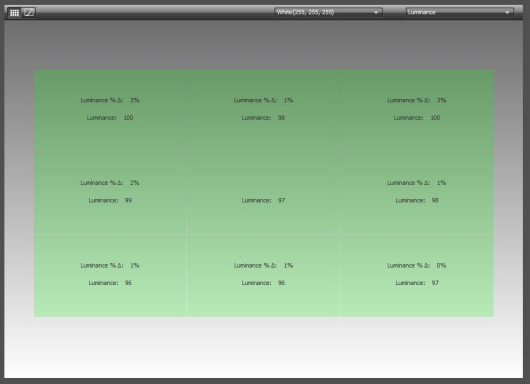Open the Luminance measurement dropdown

[459, 12]
